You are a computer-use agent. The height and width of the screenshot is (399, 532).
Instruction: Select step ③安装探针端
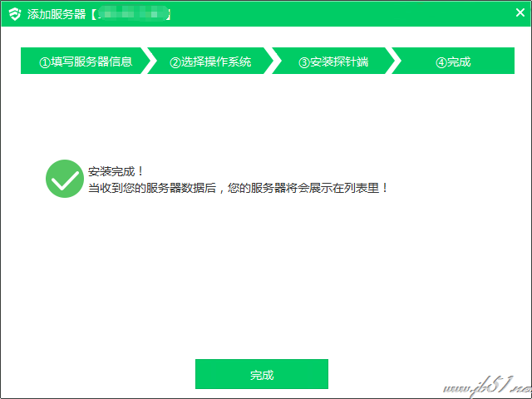pos(333,61)
